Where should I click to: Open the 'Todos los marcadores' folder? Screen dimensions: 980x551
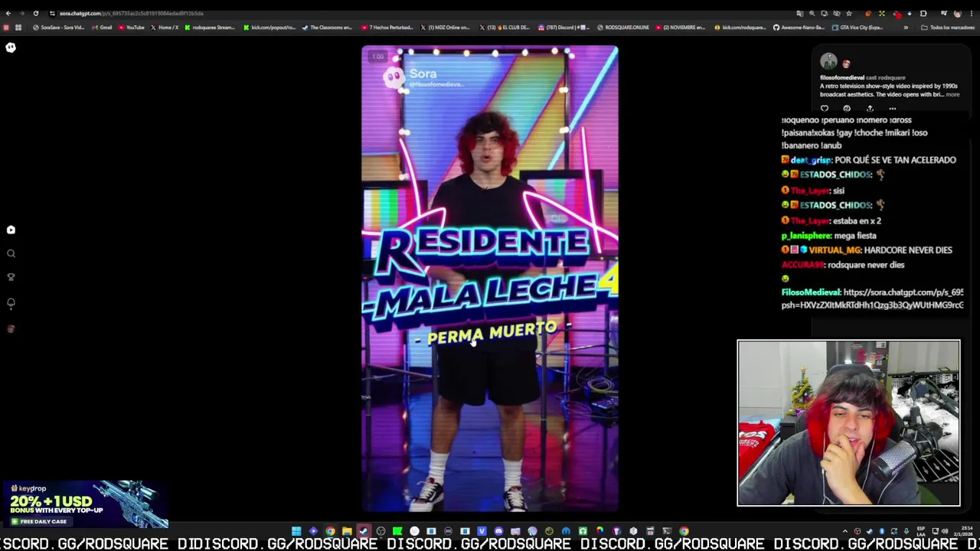point(948,28)
